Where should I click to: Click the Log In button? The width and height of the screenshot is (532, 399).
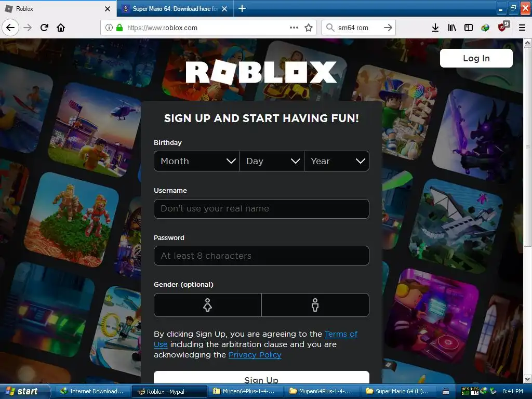476,58
